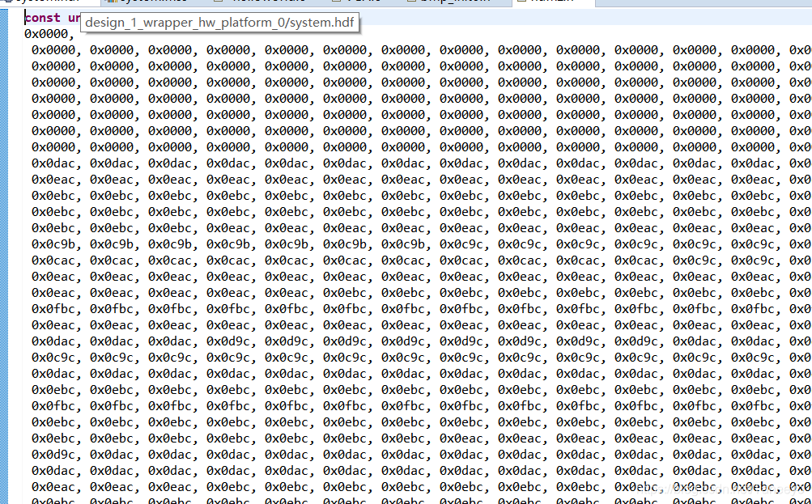The image size is (812, 504).
Task: Click the last 0x0c9b value in its row
Action: click(x=403, y=244)
